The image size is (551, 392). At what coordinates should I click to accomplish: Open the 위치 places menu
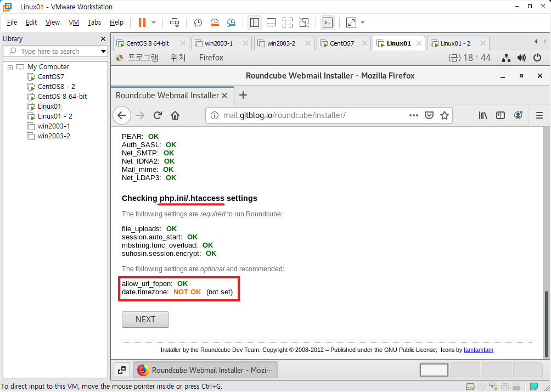(x=178, y=58)
